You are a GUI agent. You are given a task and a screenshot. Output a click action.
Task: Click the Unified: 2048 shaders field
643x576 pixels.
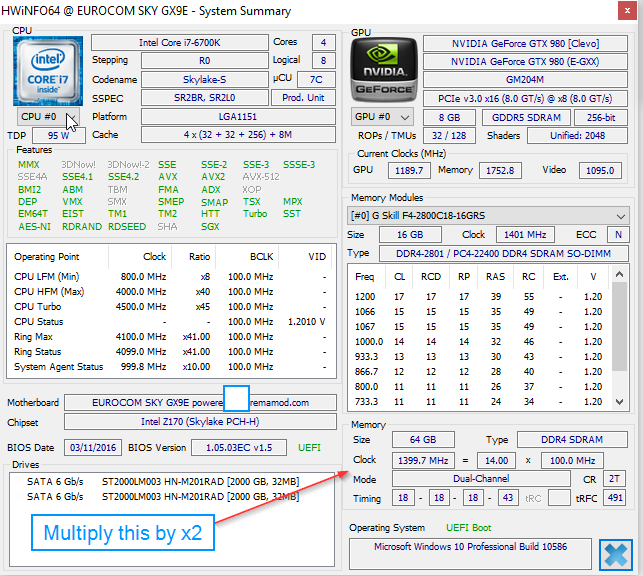[577, 136]
